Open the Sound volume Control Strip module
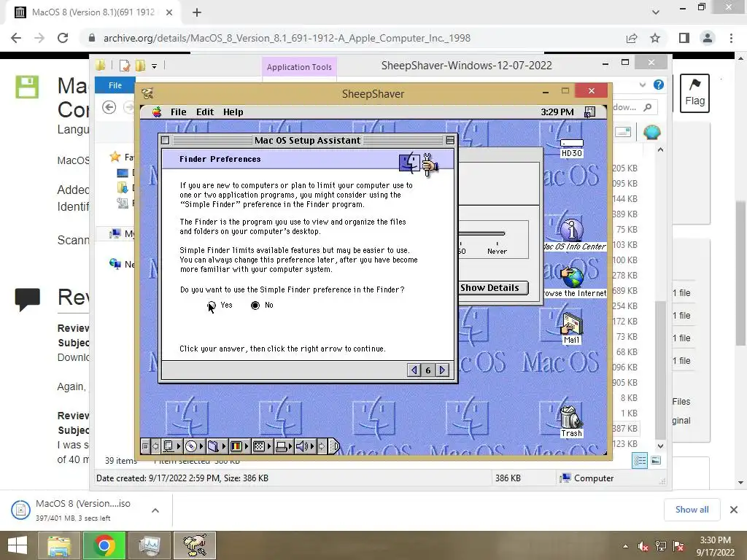Viewport: 747px width, 560px height. [x=305, y=446]
